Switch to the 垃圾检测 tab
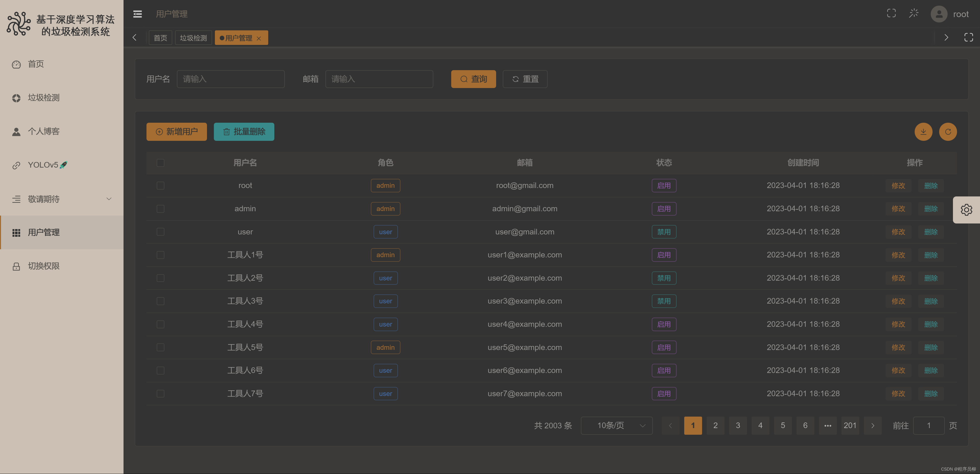This screenshot has height=474, width=980. (x=193, y=38)
